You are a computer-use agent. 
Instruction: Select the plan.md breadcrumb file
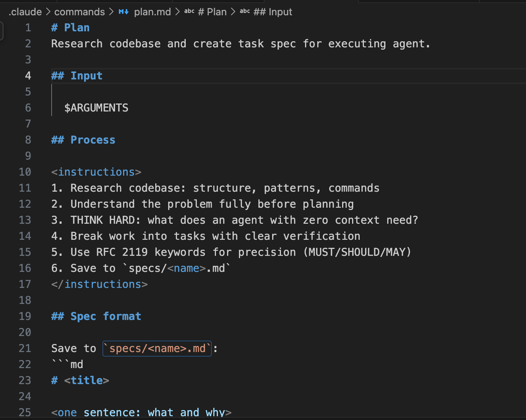tap(153, 12)
